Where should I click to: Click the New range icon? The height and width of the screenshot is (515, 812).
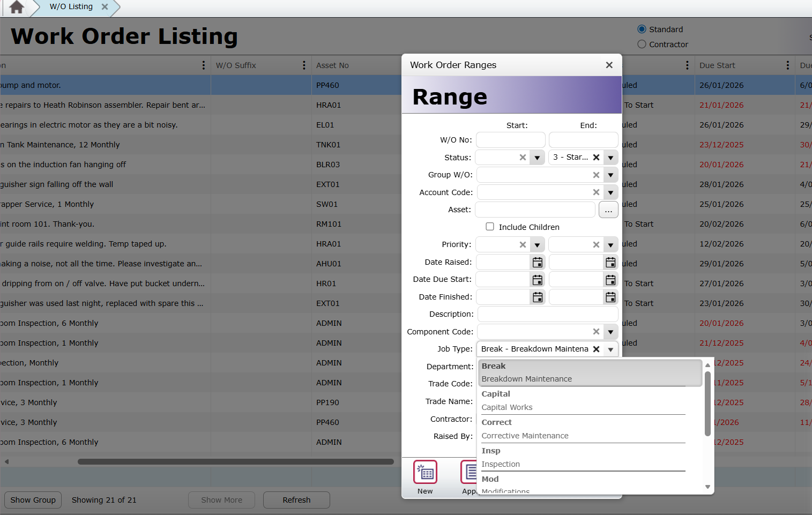tap(425, 473)
